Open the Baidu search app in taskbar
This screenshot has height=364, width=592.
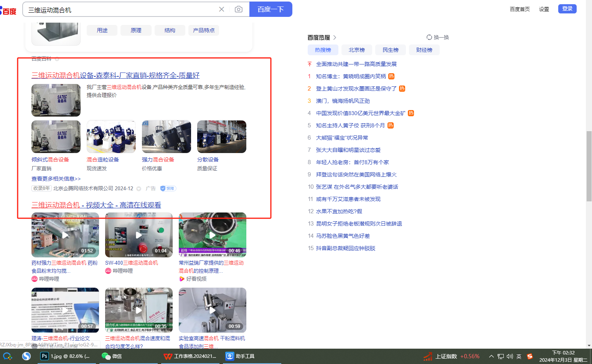coord(8,356)
